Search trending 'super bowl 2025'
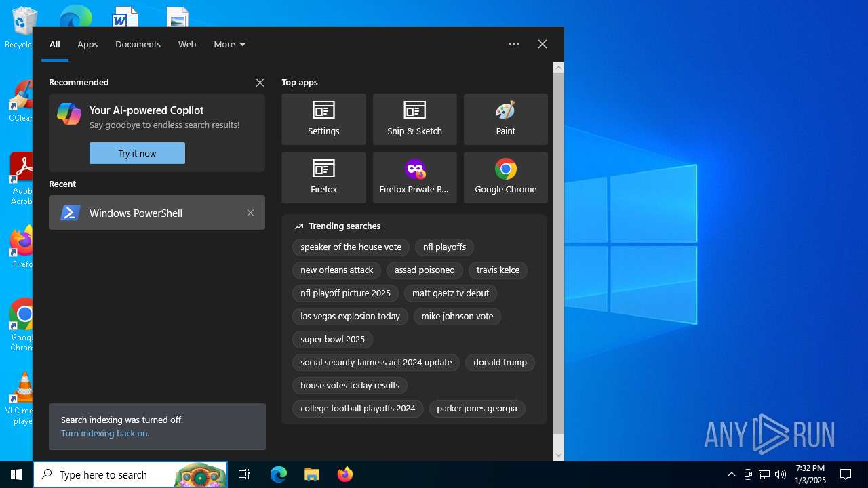Image resolution: width=868 pixels, height=488 pixels. pyautogui.click(x=333, y=340)
